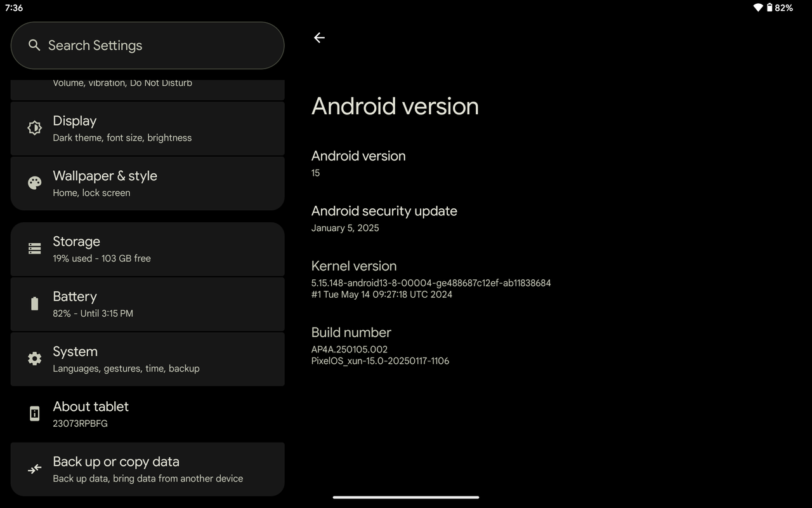Click the Display brightness icon
This screenshot has width=812, height=508.
(x=34, y=128)
